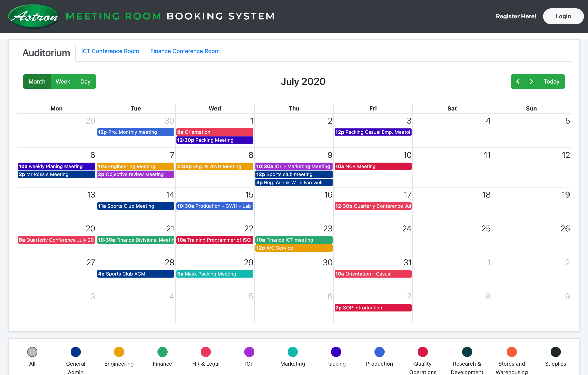Filter by Marketing teal circle

pyautogui.click(x=293, y=352)
